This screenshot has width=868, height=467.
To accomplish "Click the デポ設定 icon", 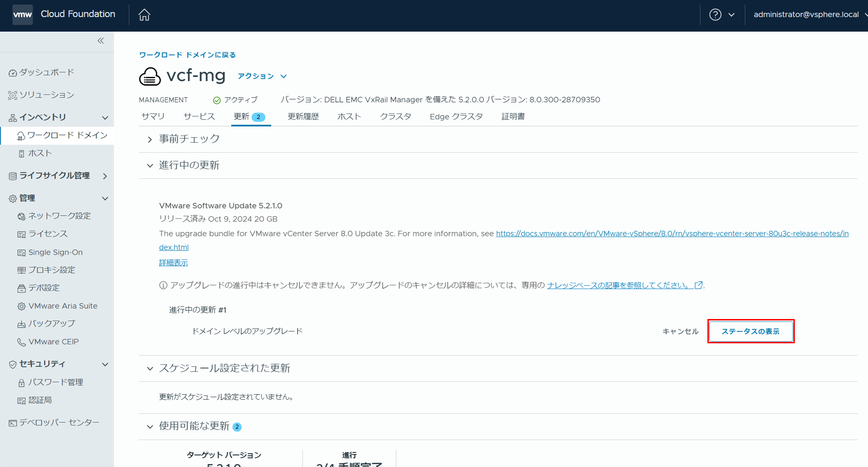I will point(21,288).
